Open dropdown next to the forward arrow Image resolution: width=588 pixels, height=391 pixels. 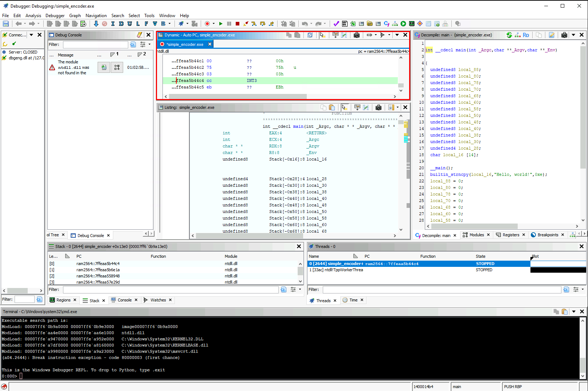38,24
